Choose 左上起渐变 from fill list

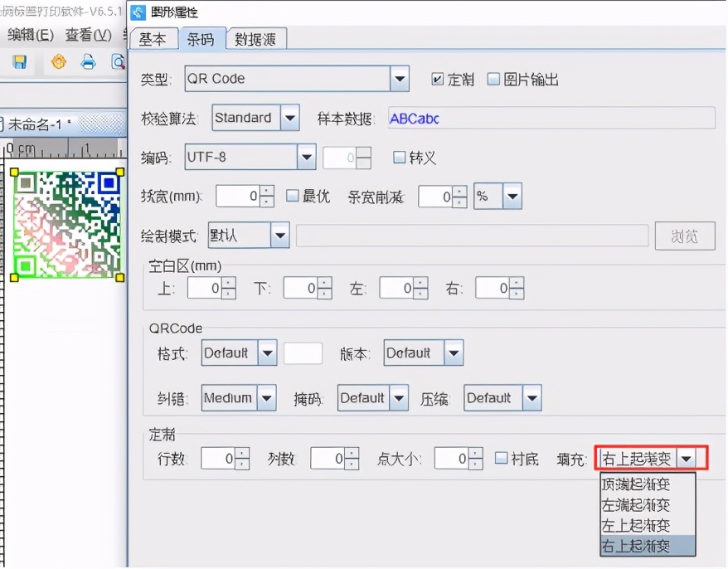click(648, 525)
